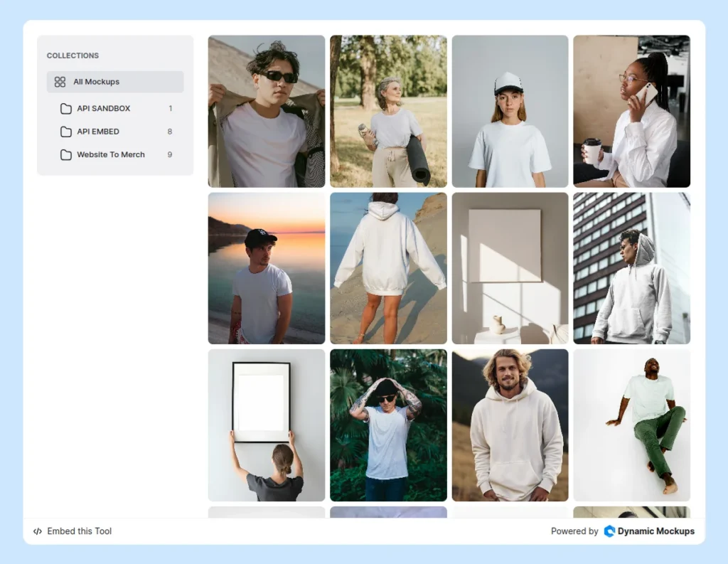This screenshot has height=564, width=728.
Task: Click the API EMBED folder icon
Action: pos(66,132)
